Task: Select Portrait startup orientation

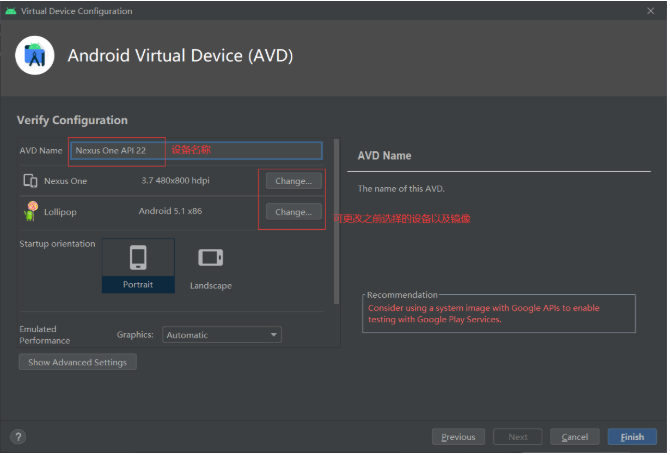Action: pyautogui.click(x=138, y=266)
